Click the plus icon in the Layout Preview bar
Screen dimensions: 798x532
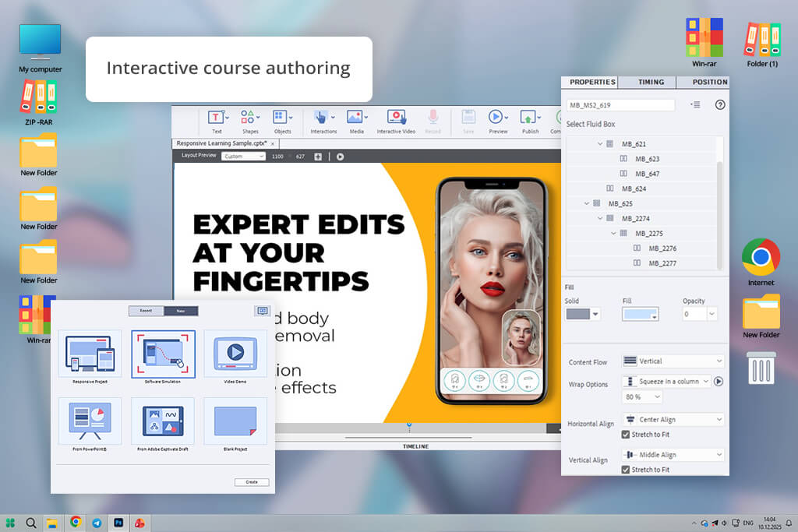click(x=318, y=157)
